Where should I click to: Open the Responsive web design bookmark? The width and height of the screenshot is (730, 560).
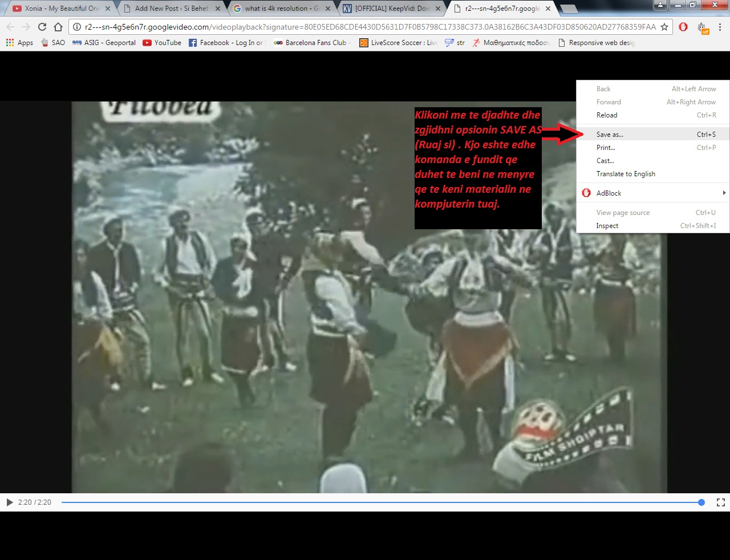[x=596, y=43]
